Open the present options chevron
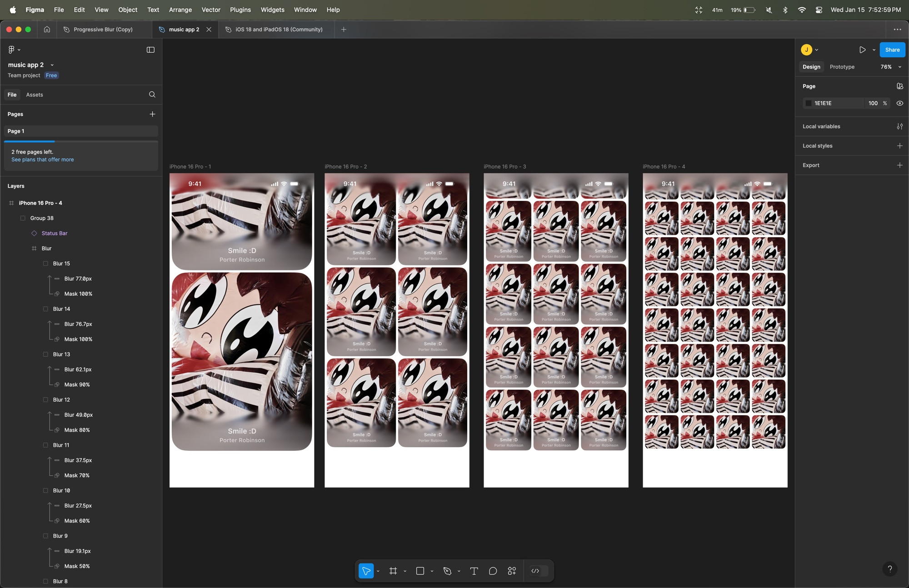909x588 pixels. 874,50
